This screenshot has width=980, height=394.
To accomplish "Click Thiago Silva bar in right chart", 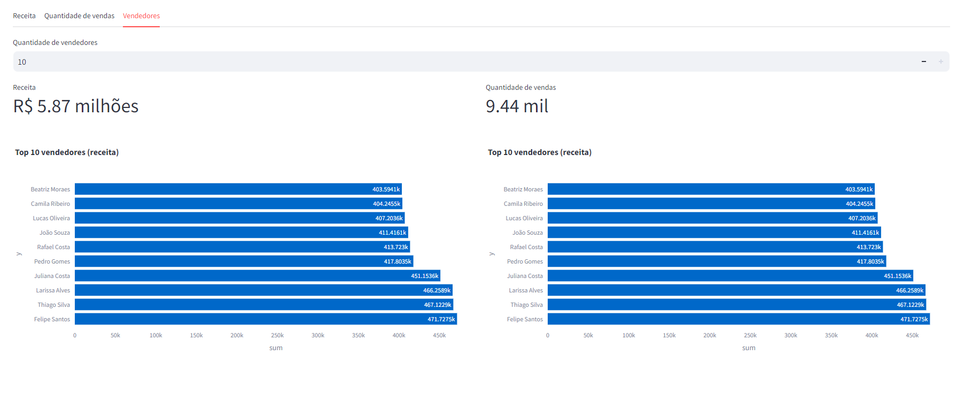I will click(737, 305).
